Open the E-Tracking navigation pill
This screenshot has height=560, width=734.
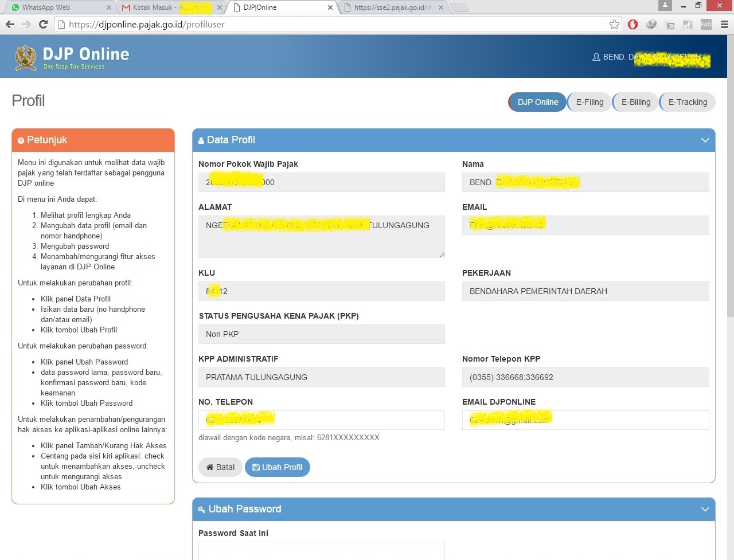click(x=688, y=102)
